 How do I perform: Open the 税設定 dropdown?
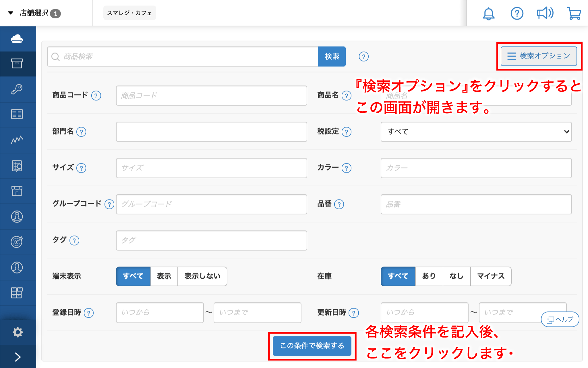tap(476, 132)
